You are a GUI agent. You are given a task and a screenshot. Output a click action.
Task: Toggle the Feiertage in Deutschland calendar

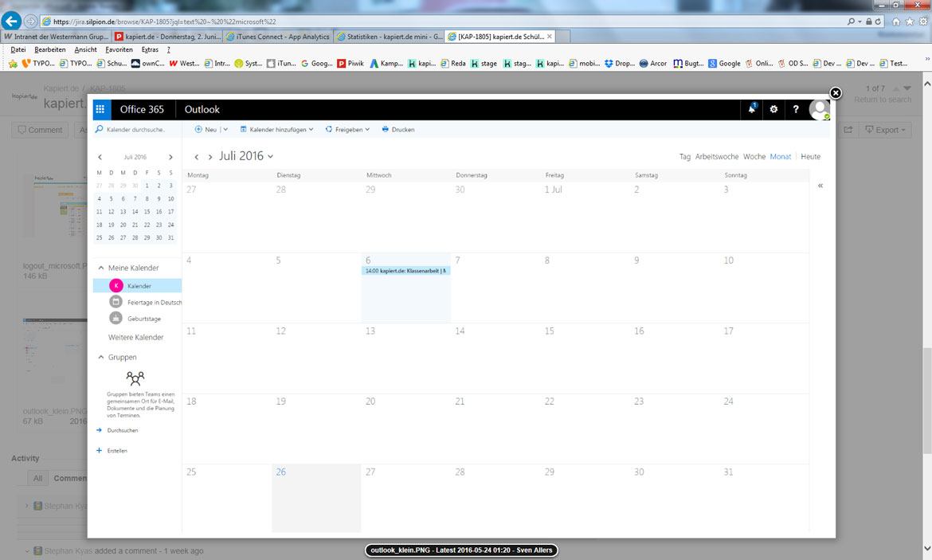coord(116,302)
